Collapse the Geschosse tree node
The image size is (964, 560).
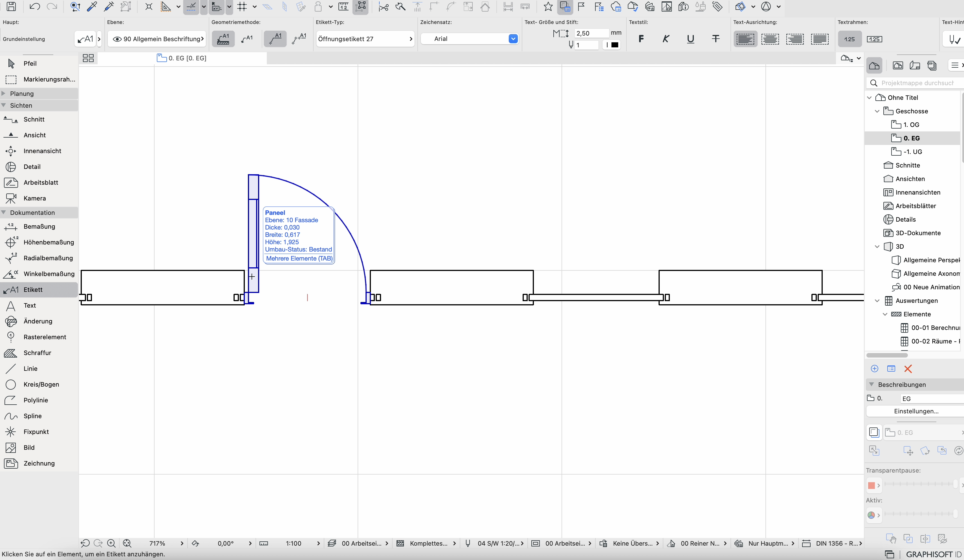[x=877, y=111]
